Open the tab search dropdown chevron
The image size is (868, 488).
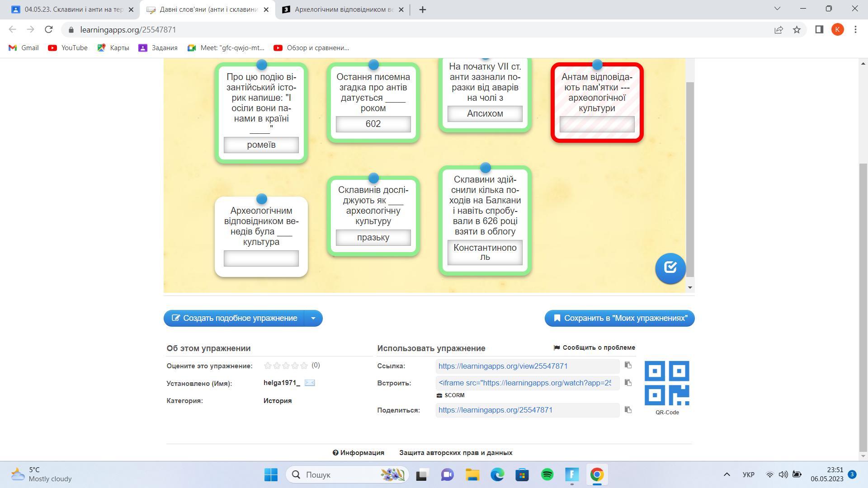[778, 9]
